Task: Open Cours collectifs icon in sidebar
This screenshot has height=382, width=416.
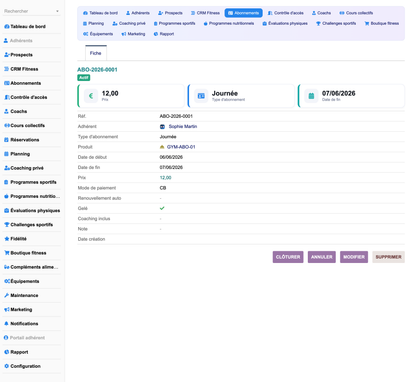Action: (x=7, y=126)
